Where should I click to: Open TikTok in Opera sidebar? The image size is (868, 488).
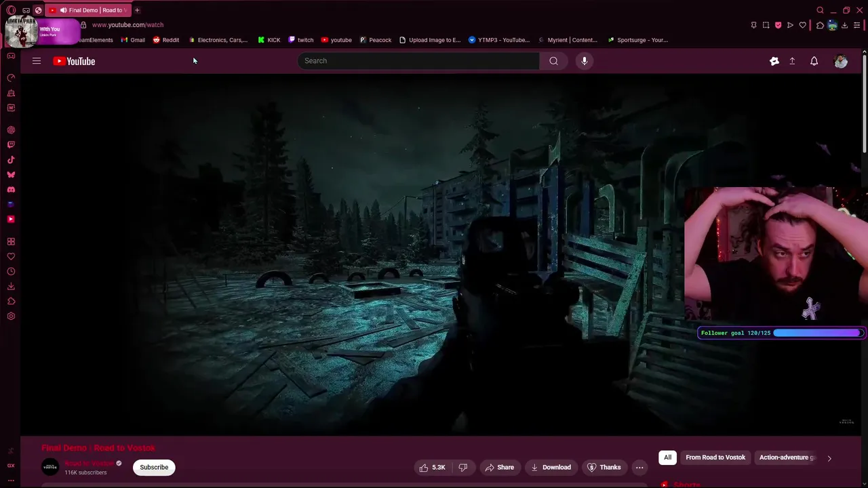pos(11,160)
